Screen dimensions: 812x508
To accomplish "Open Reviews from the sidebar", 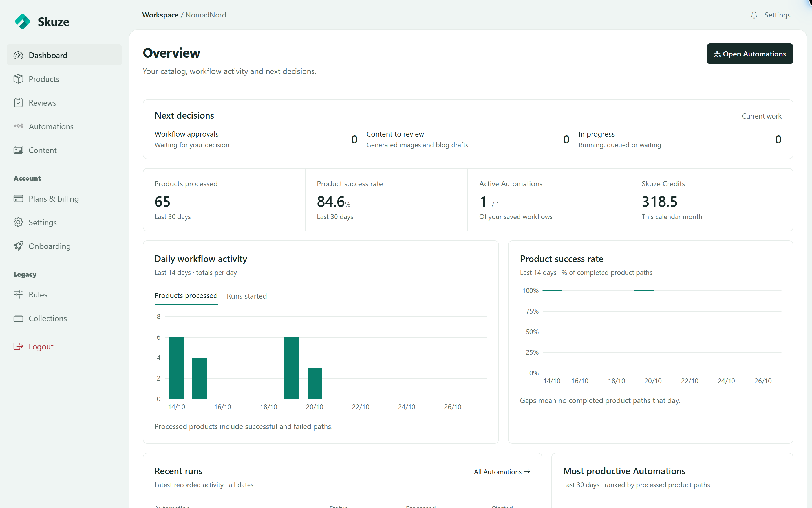I will (64, 102).
